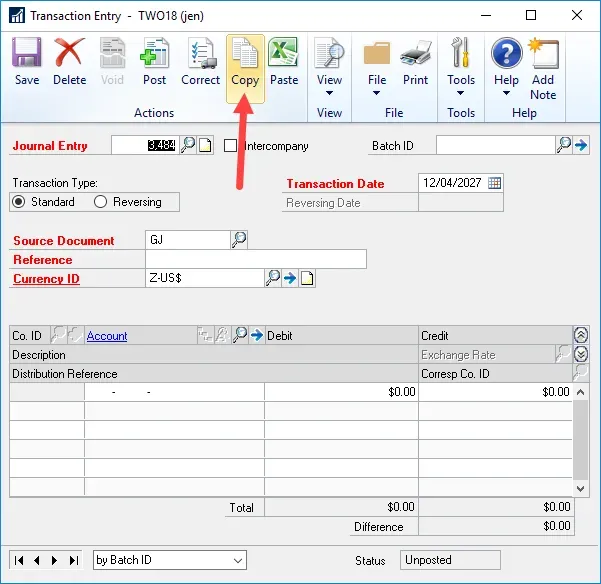Open the Tools dropdown menu
The height and width of the screenshot is (584, 601).
(x=461, y=94)
